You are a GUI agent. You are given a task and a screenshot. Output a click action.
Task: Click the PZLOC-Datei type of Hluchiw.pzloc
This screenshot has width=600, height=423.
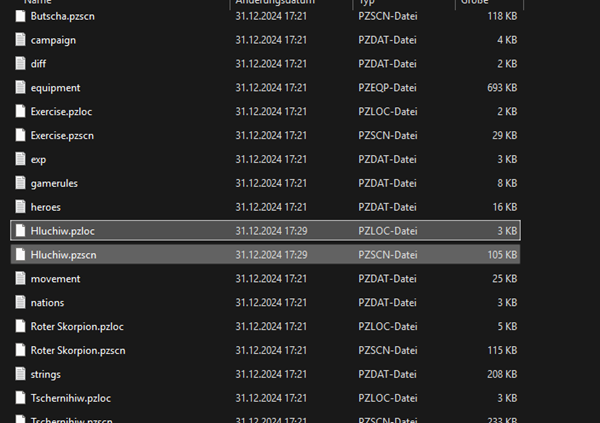click(388, 231)
